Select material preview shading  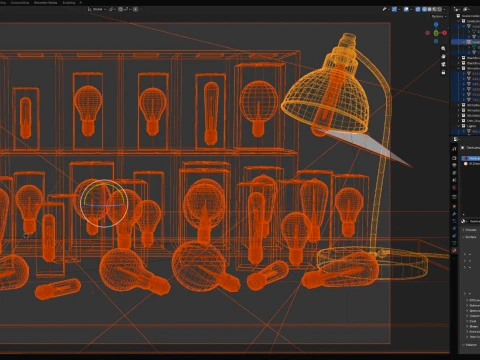(x=435, y=9)
